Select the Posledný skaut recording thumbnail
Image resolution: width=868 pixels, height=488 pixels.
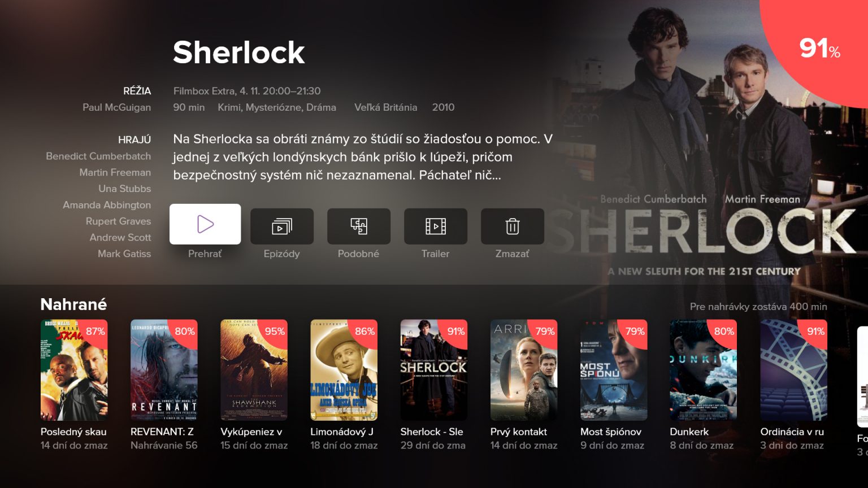point(74,370)
